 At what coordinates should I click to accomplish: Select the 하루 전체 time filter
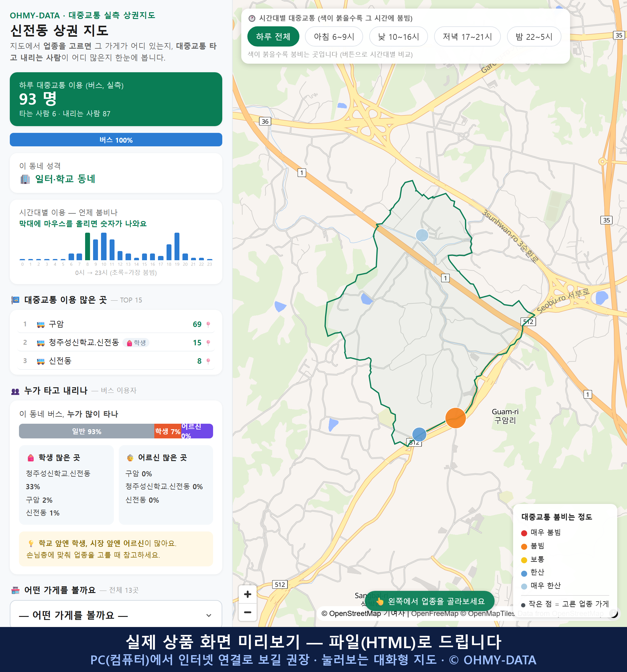click(273, 36)
